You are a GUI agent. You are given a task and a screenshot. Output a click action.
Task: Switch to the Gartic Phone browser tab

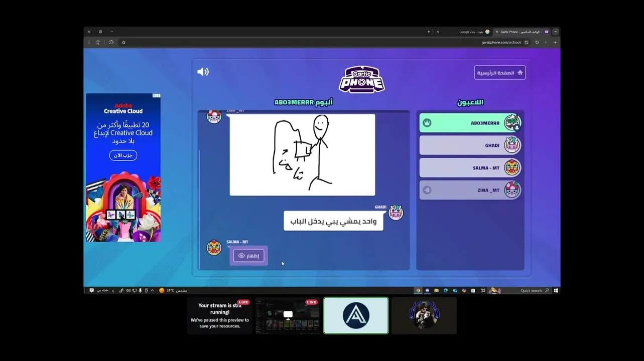point(522,32)
